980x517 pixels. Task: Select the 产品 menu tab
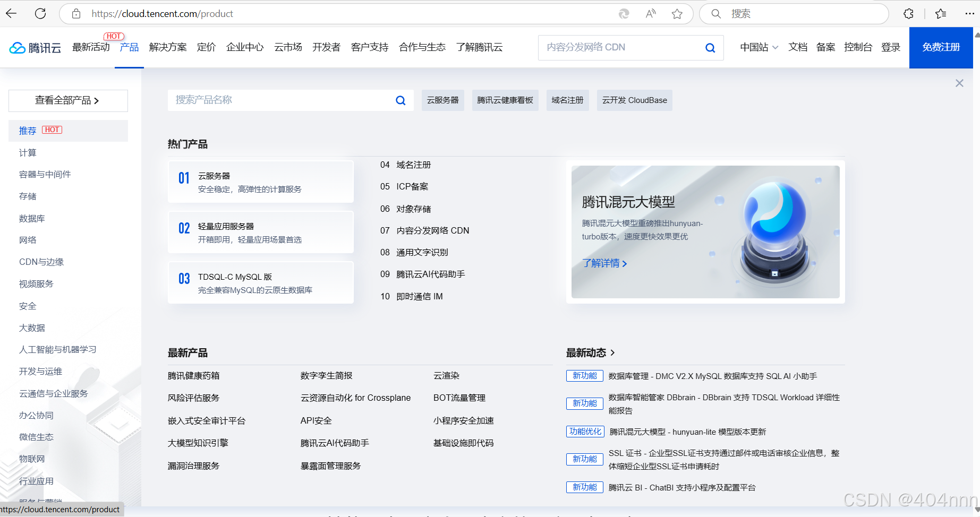pyautogui.click(x=129, y=47)
